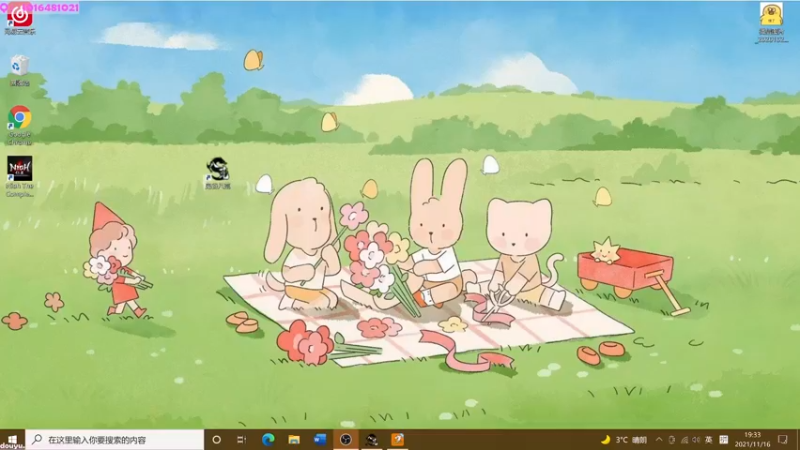
Task: Launch Microsoft Edge from the taskbar
Action: 268,439
